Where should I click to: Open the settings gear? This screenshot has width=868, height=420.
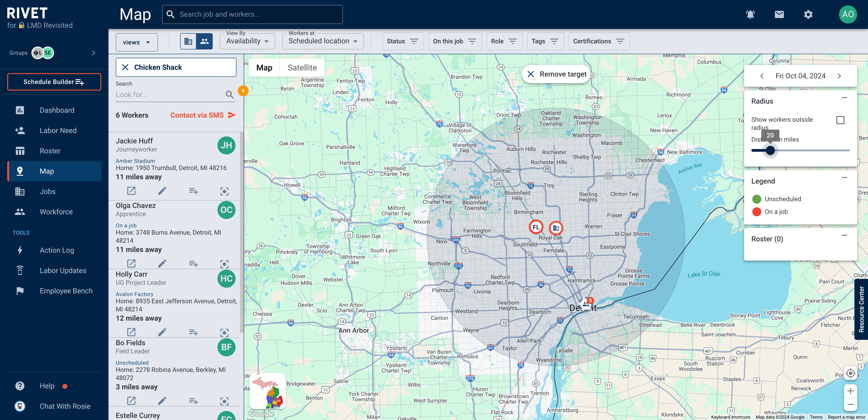click(808, 14)
